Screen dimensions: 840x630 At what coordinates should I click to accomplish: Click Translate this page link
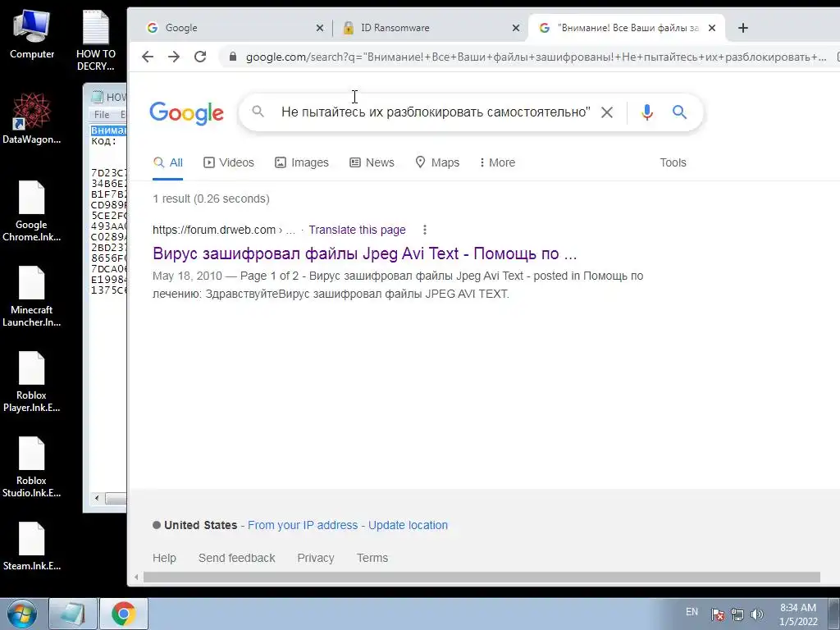[357, 230]
